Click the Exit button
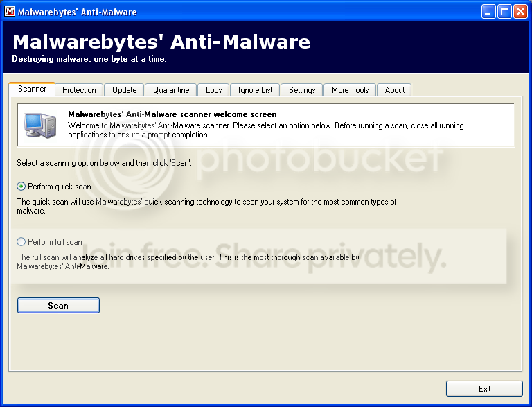The width and height of the screenshot is (532, 407). 484,389
